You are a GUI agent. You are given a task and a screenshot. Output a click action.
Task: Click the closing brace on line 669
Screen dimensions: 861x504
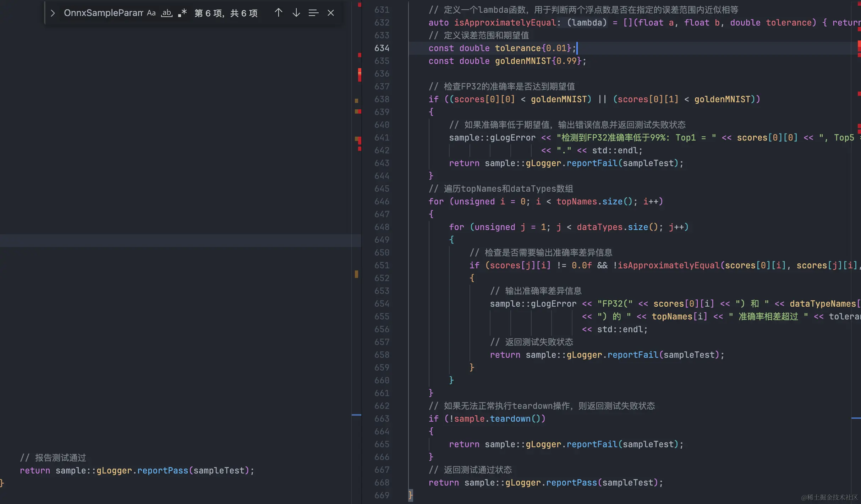tap(411, 495)
